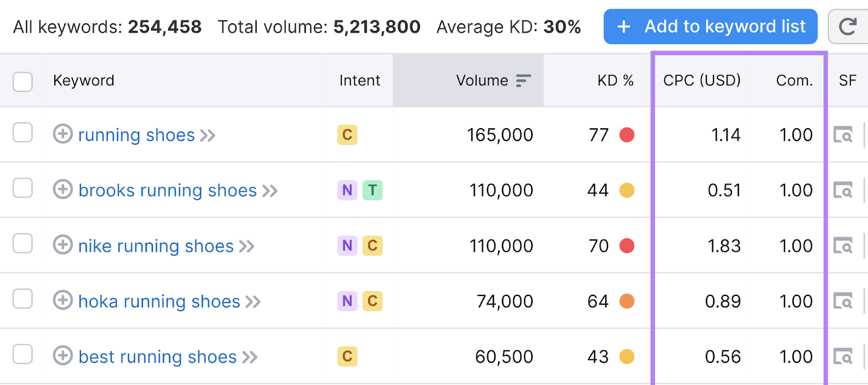Click plus icon next to nike running shoes
868x385 pixels.
63,244
